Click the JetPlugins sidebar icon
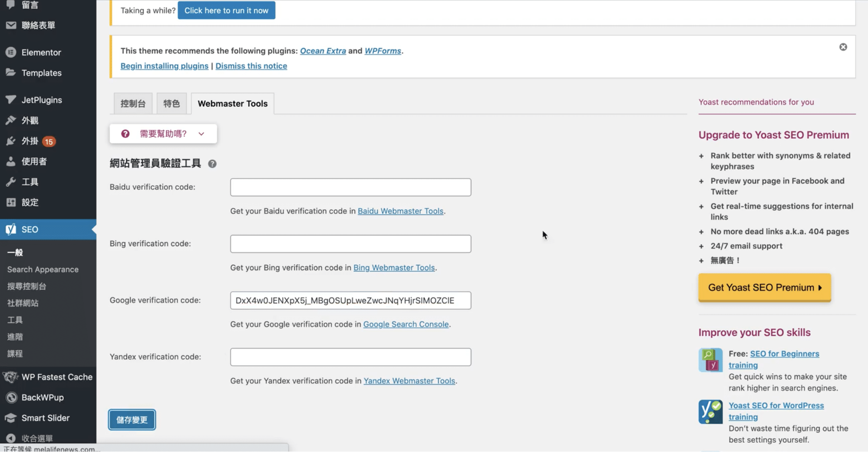Viewport: 868px width, 452px height. tap(11, 100)
